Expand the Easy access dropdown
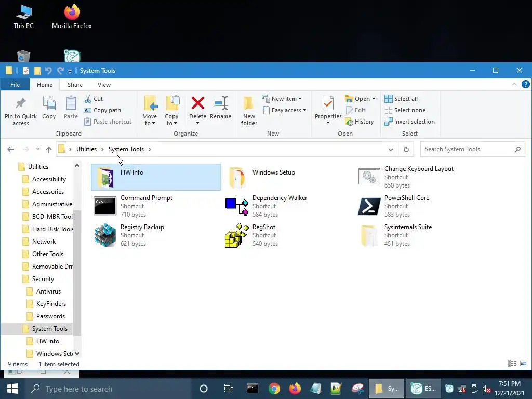This screenshot has width=532, height=399. click(304, 110)
